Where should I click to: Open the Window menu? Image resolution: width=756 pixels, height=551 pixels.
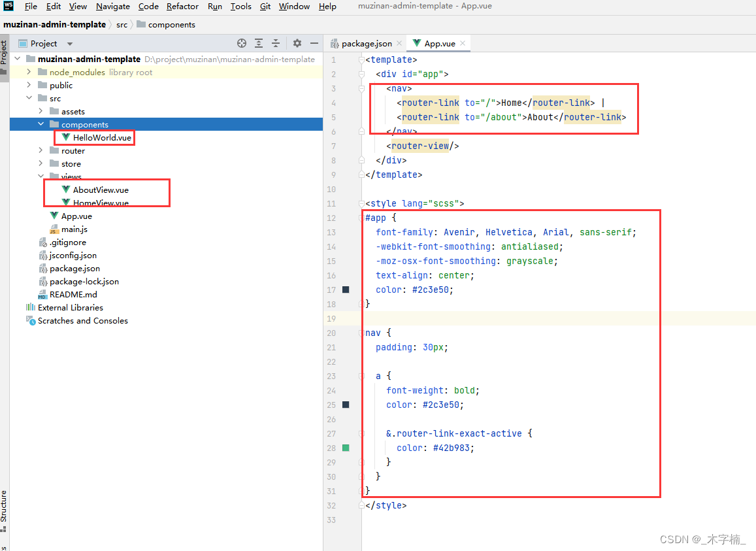(294, 7)
